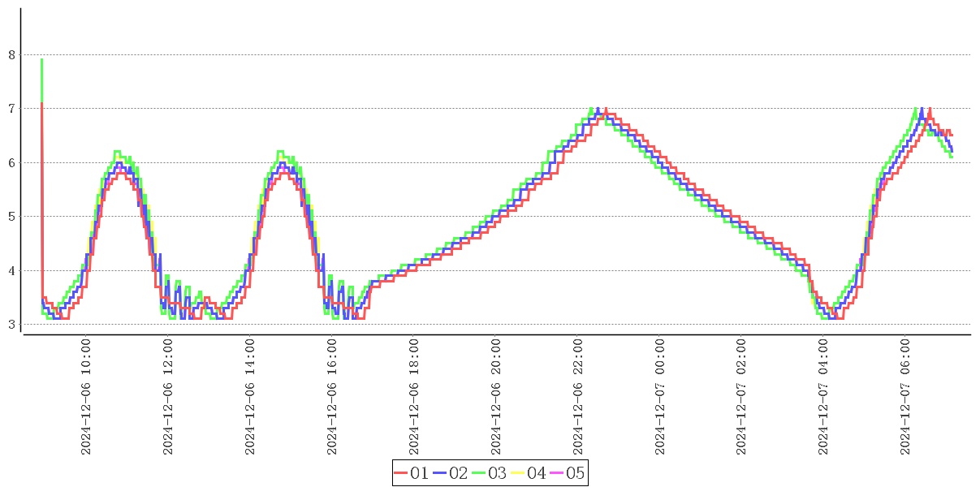The width and height of the screenshot is (980, 487).
Task: Click the 2024-12-07 04:00 time label
Action: tap(823, 398)
